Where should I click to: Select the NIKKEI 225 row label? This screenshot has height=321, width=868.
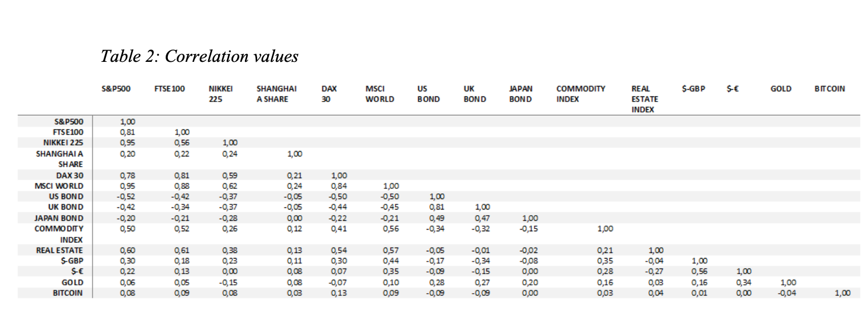tap(63, 143)
